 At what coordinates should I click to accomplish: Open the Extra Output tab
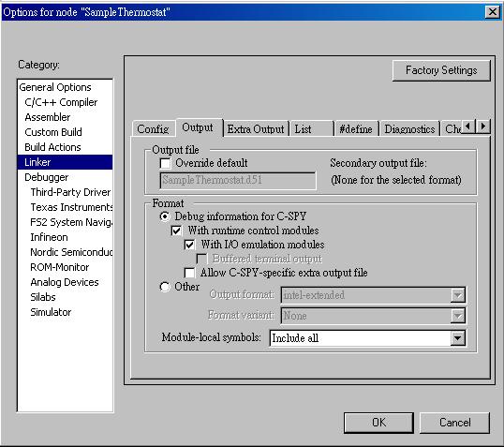coord(256,129)
